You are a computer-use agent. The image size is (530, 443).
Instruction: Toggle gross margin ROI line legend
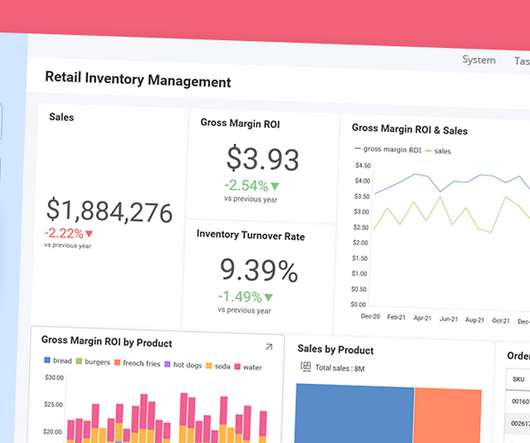387,149
